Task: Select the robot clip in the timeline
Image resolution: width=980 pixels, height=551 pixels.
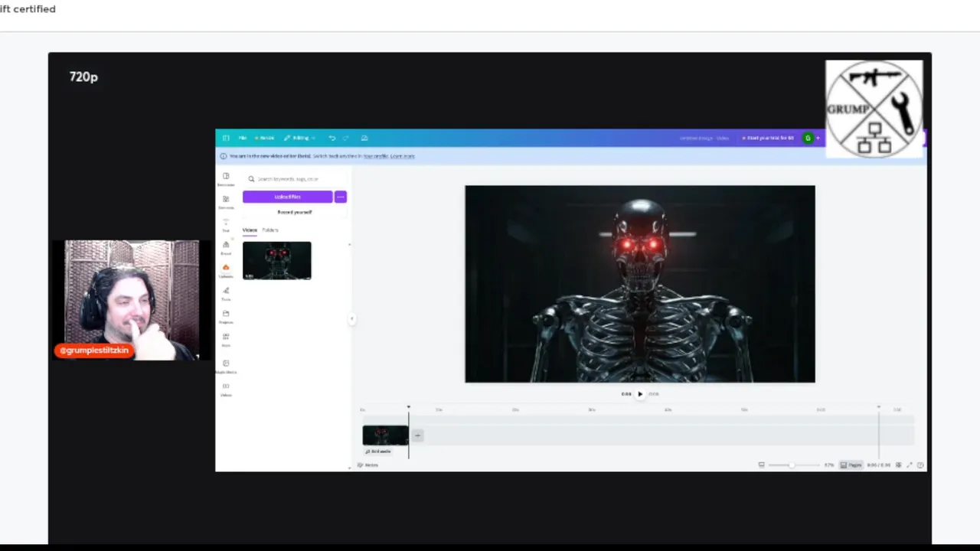Action: pyautogui.click(x=385, y=435)
